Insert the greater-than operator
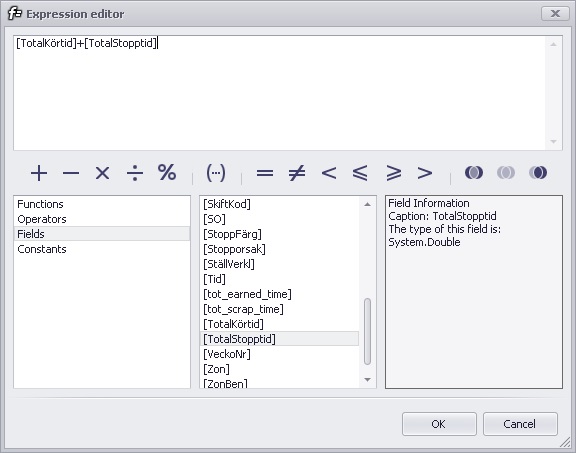The image size is (576, 453). (x=425, y=173)
